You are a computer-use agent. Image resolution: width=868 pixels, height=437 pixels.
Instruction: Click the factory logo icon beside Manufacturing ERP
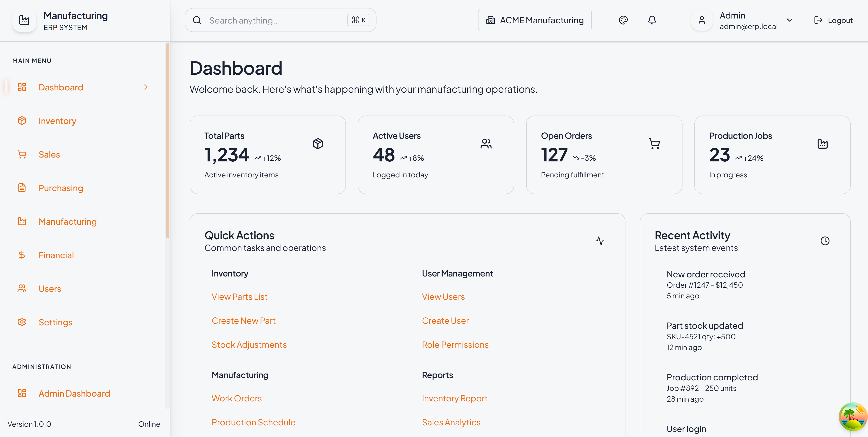coord(24,20)
